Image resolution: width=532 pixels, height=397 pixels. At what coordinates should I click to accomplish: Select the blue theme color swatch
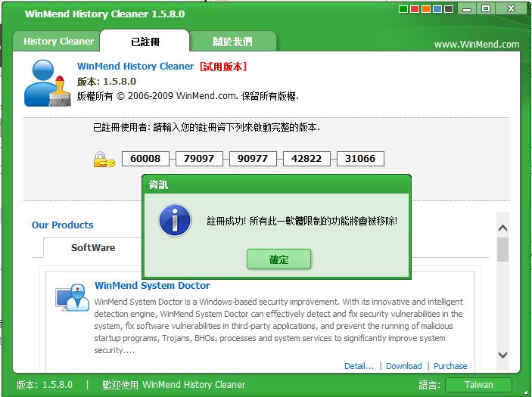click(x=437, y=10)
